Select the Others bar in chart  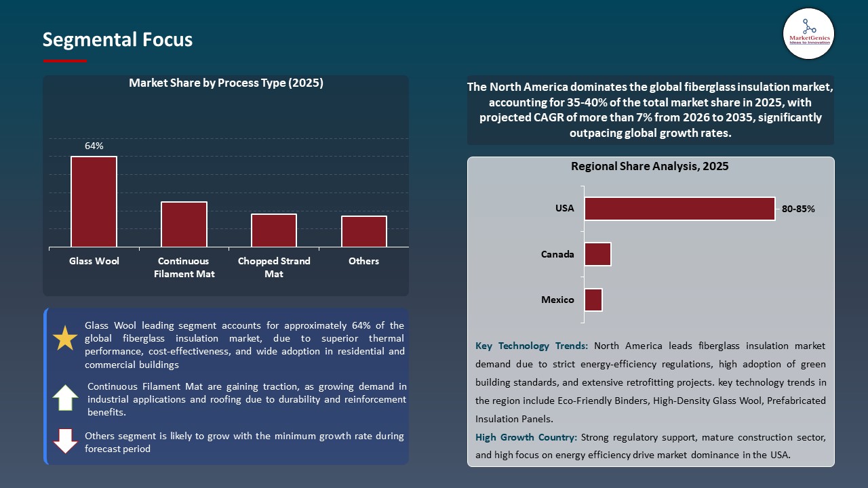pos(364,231)
